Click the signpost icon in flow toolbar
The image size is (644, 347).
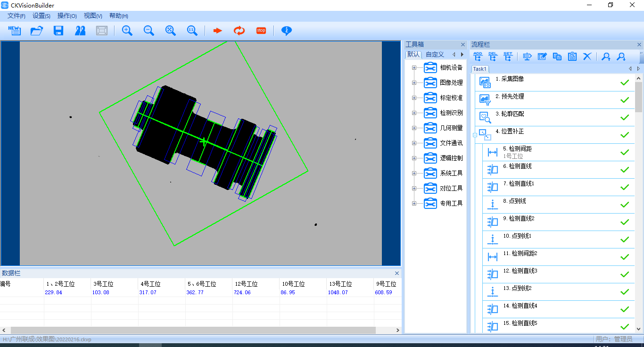click(528, 57)
